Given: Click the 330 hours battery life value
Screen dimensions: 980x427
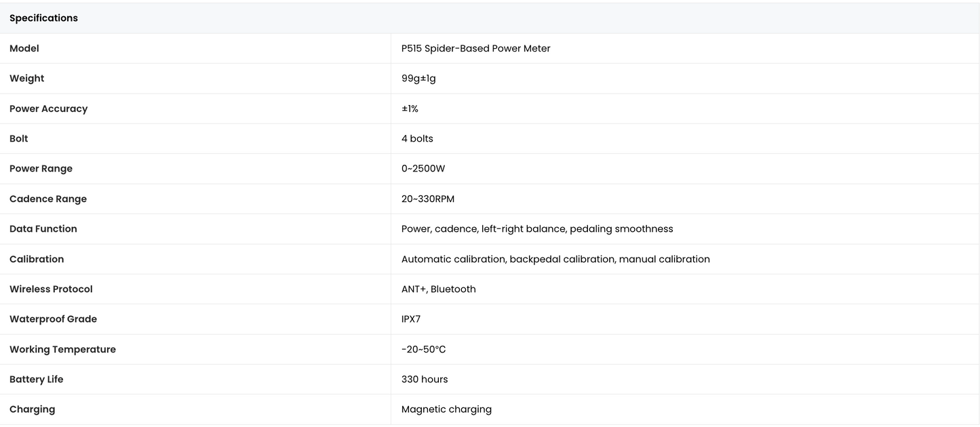Looking at the screenshot, I should [425, 380].
